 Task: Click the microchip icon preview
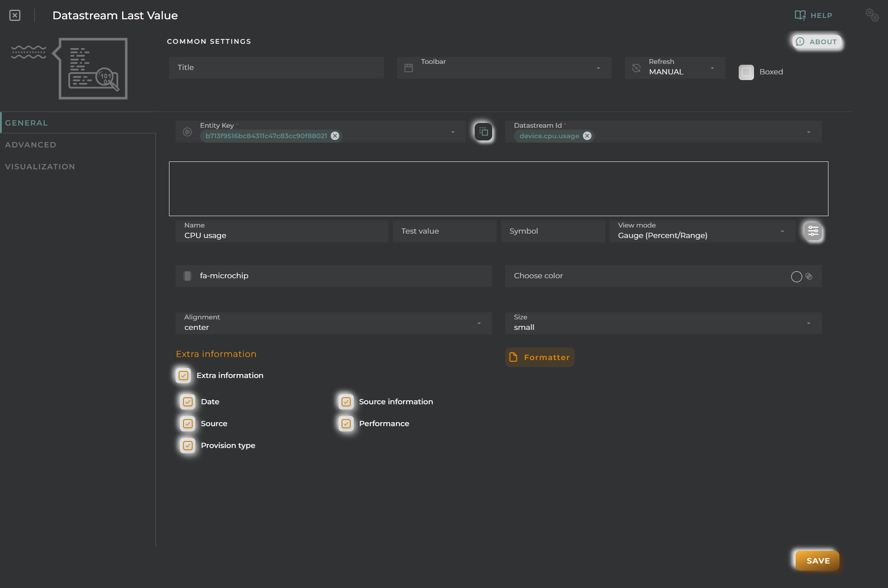[x=187, y=276]
